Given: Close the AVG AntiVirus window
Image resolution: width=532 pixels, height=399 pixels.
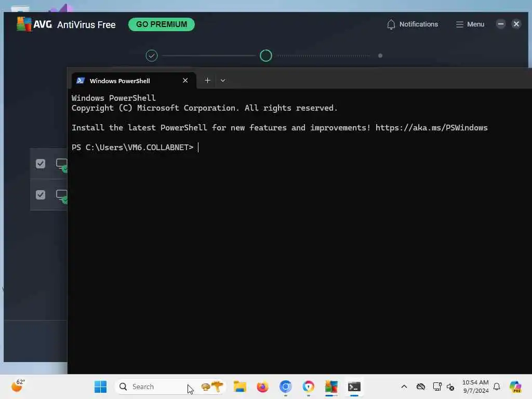Looking at the screenshot, I should pyautogui.click(x=516, y=24).
